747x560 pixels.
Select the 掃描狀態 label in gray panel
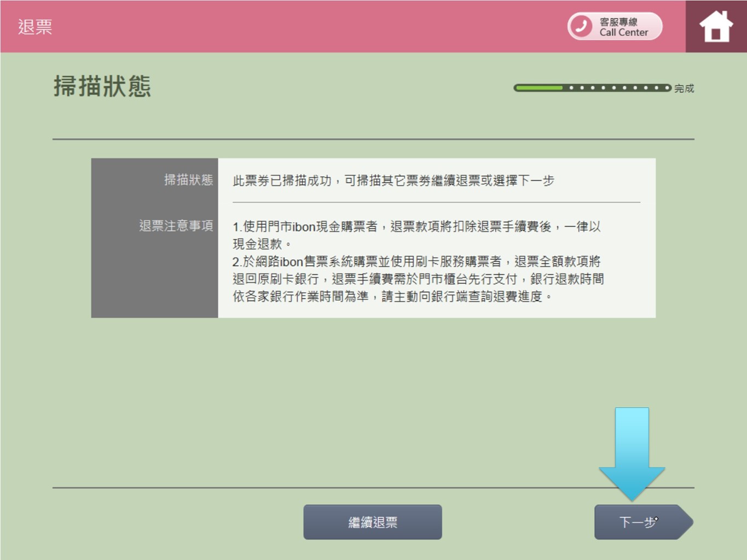coord(188,180)
